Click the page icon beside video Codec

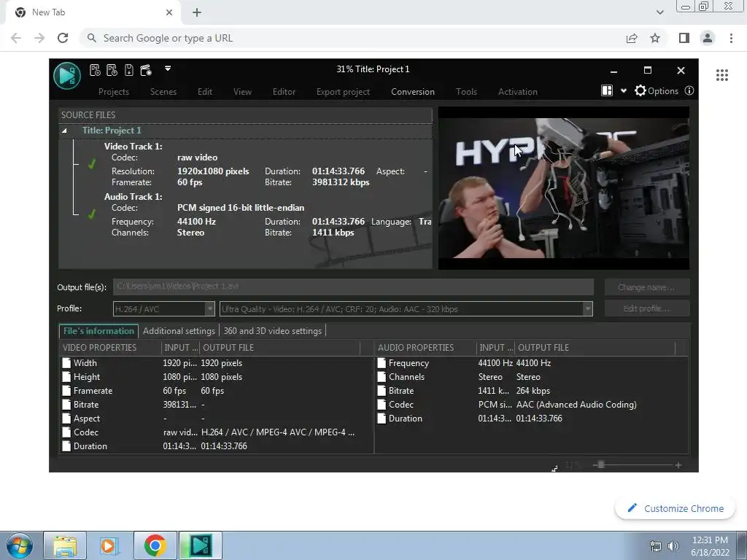[x=66, y=432]
